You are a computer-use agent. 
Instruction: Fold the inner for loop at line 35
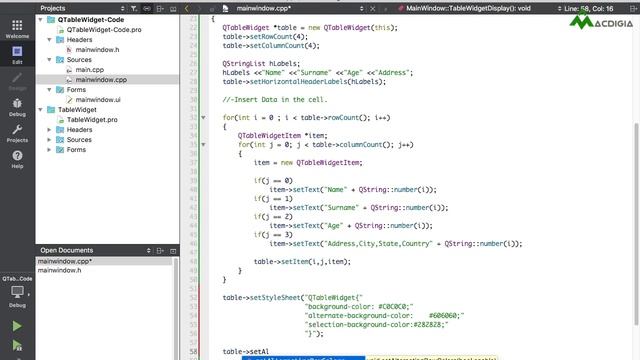pos(203,144)
